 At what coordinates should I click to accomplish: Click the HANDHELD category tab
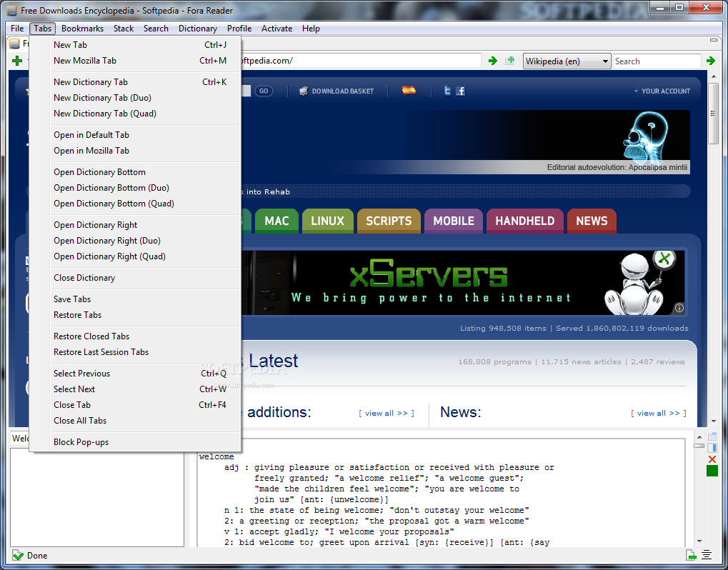click(524, 221)
